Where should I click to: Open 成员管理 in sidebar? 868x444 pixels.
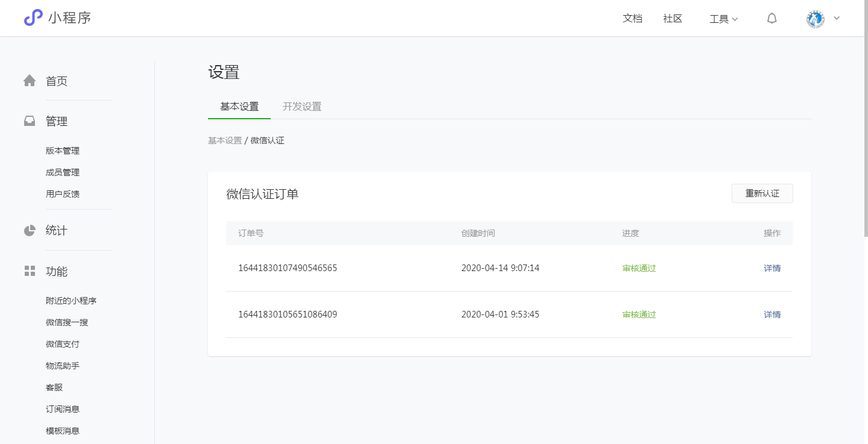pos(63,172)
